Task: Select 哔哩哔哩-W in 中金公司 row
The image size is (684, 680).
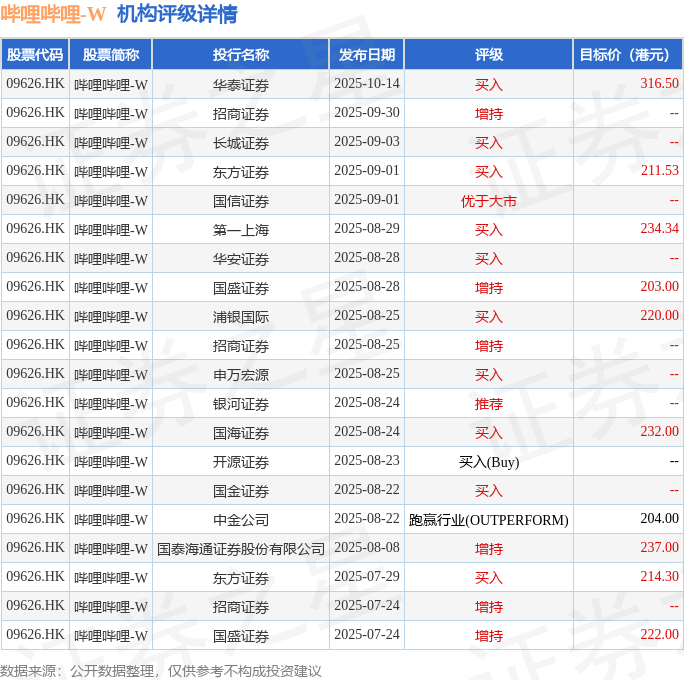Action: click(111, 519)
